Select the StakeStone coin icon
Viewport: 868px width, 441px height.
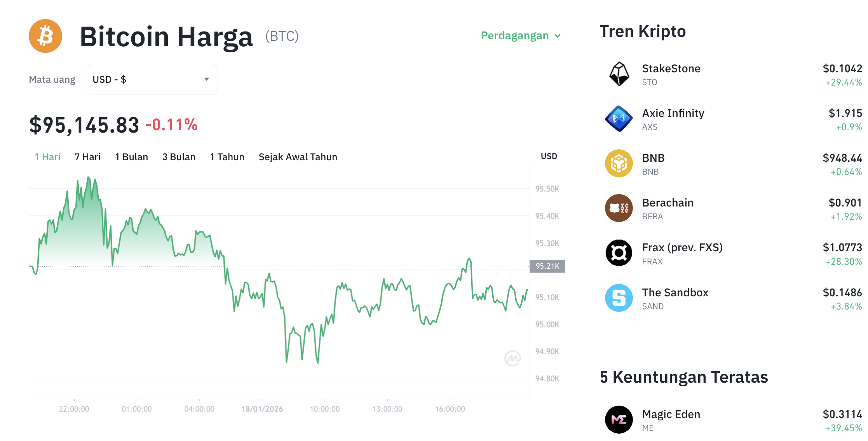pyautogui.click(x=619, y=74)
